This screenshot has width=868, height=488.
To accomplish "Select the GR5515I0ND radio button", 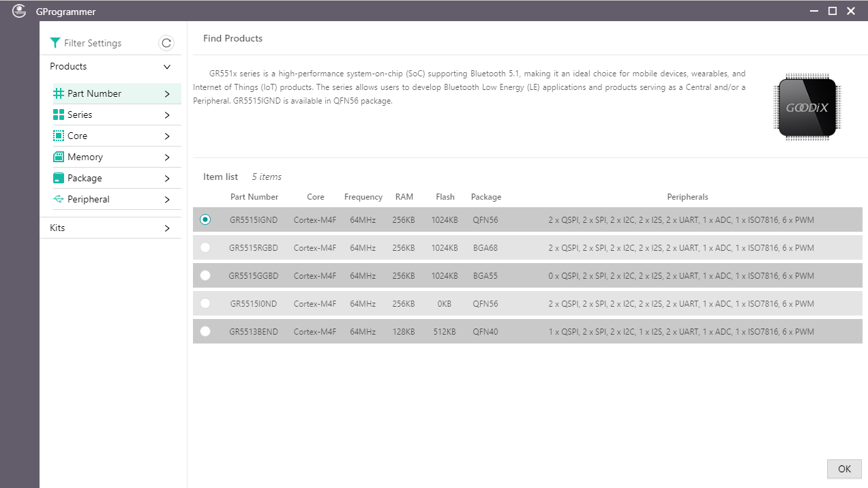I will pos(205,303).
